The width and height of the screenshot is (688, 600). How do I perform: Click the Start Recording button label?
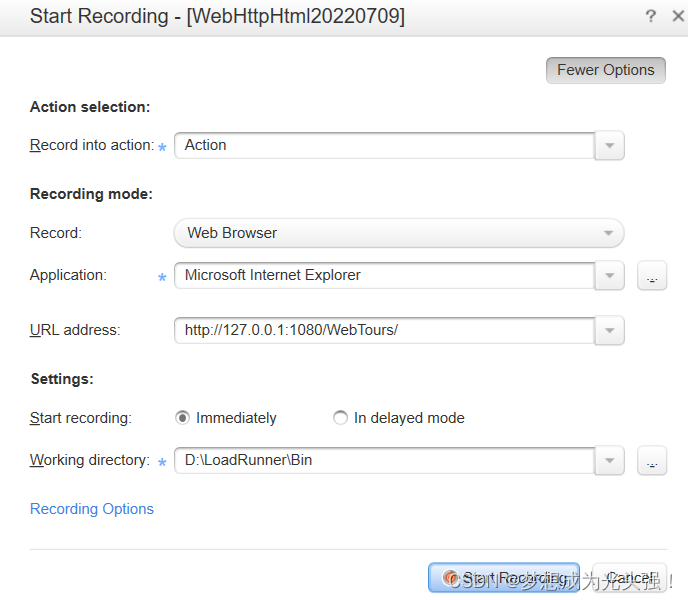(x=516, y=578)
